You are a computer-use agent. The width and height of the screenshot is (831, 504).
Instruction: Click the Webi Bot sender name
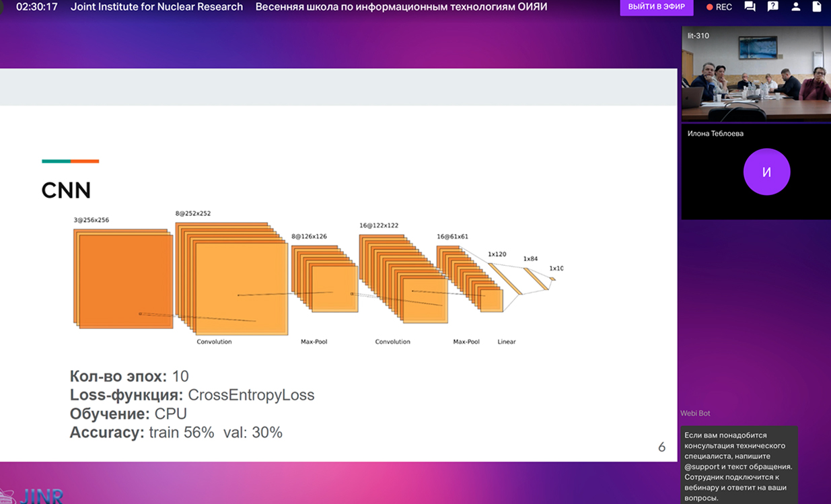(x=695, y=413)
